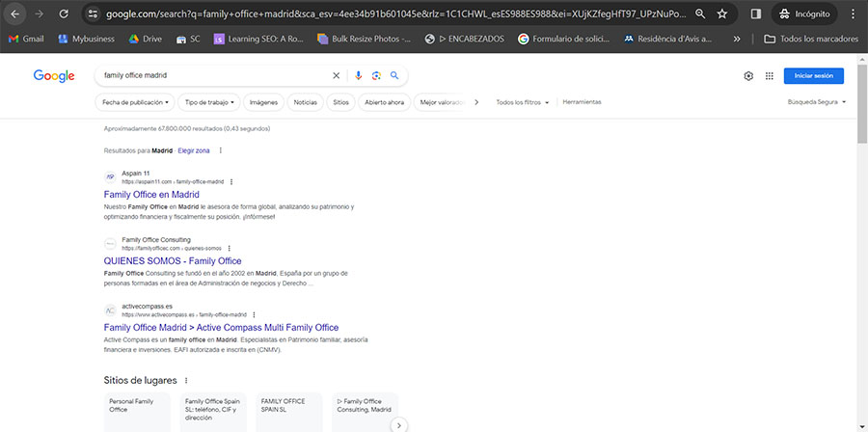Open options menu for Family Office Consulting result
The image size is (868, 432).
pyautogui.click(x=230, y=249)
